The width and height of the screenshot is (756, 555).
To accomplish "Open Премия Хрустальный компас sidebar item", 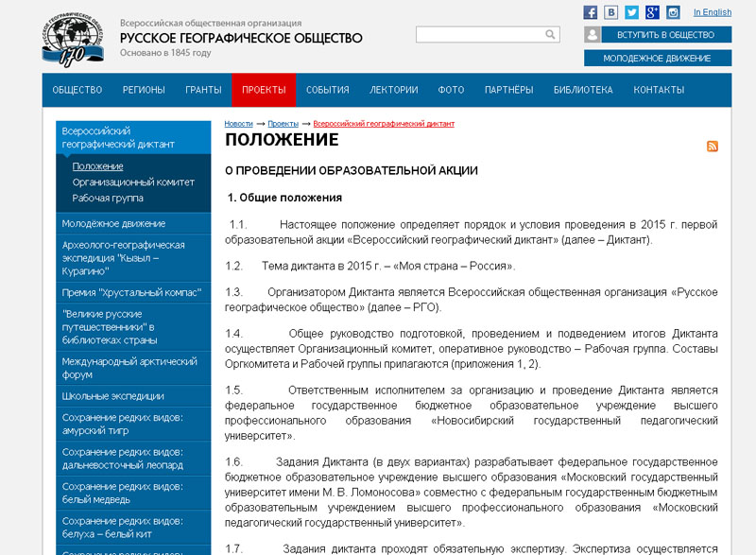I will [x=133, y=292].
